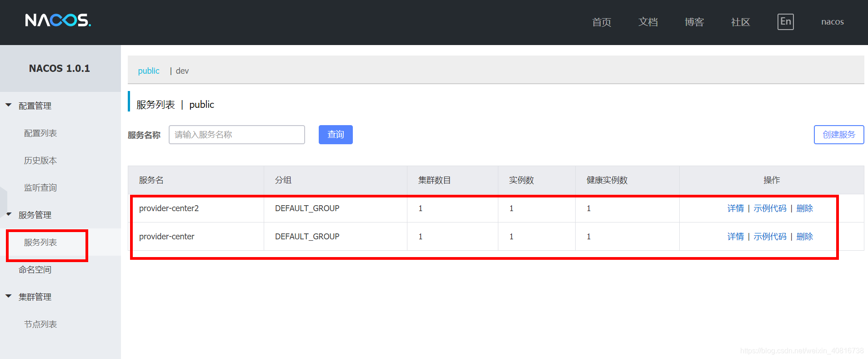Click the 配置管理 menu label
Screen dimensions: 868x359
(35, 106)
